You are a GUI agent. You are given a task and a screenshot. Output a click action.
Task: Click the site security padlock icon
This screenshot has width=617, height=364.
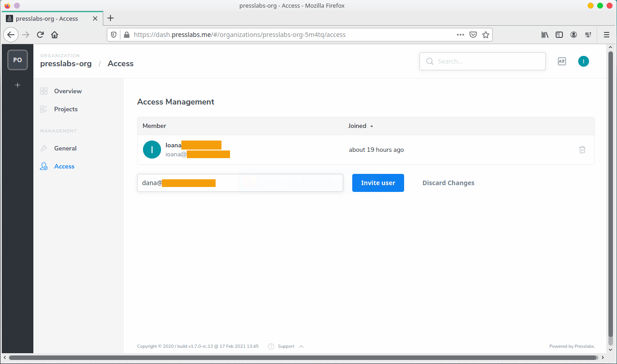coord(126,35)
